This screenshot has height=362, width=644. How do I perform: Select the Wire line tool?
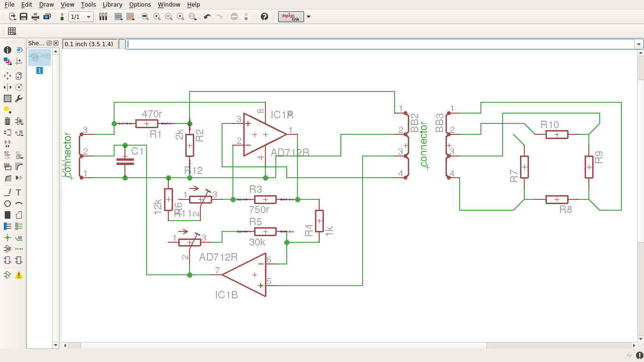(8, 192)
